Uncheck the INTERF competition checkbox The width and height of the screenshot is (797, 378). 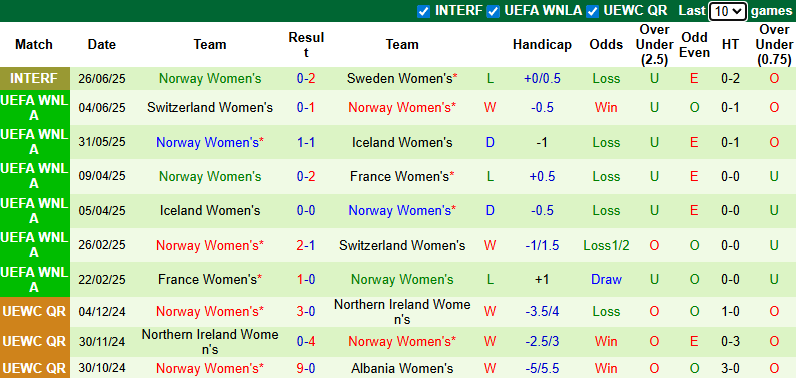tap(423, 11)
